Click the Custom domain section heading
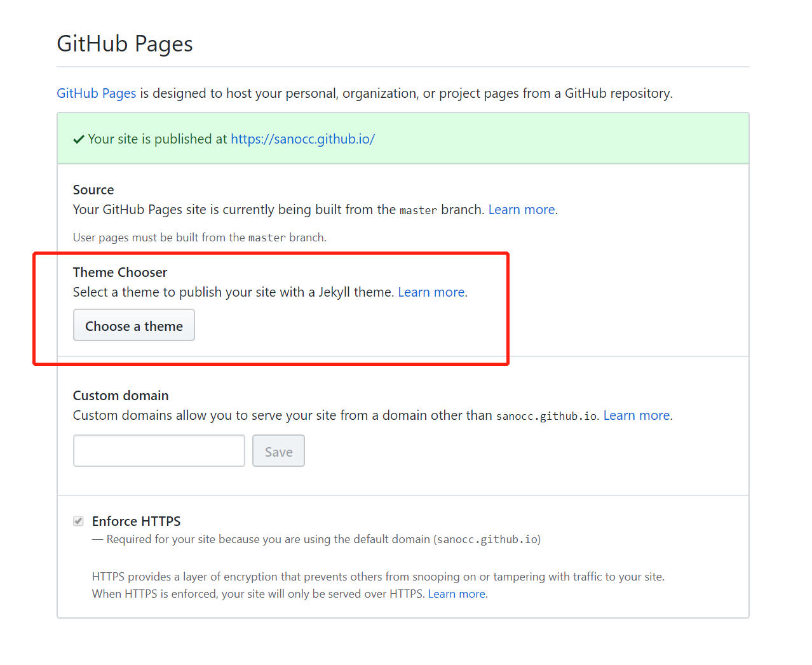 pyautogui.click(x=121, y=396)
